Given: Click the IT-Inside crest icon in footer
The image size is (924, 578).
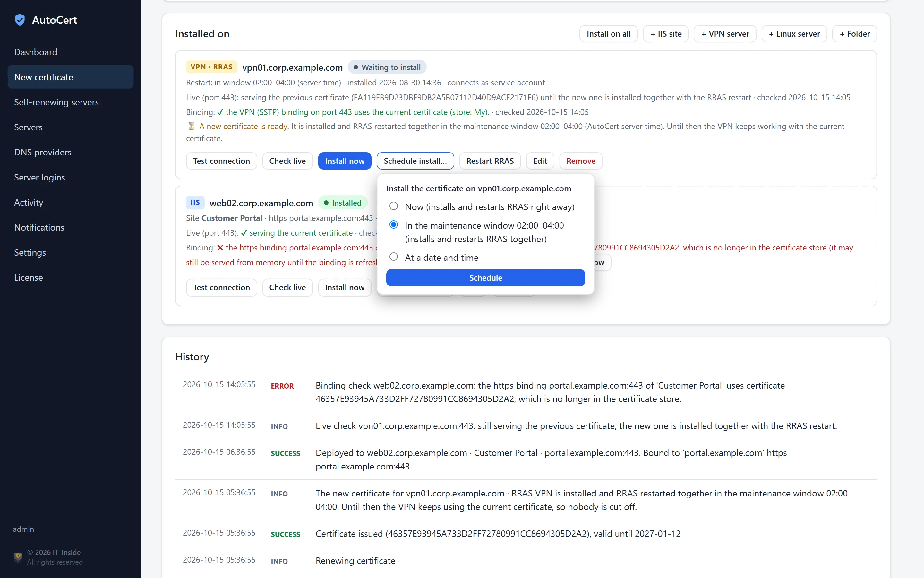Looking at the screenshot, I should tap(18, 557).
